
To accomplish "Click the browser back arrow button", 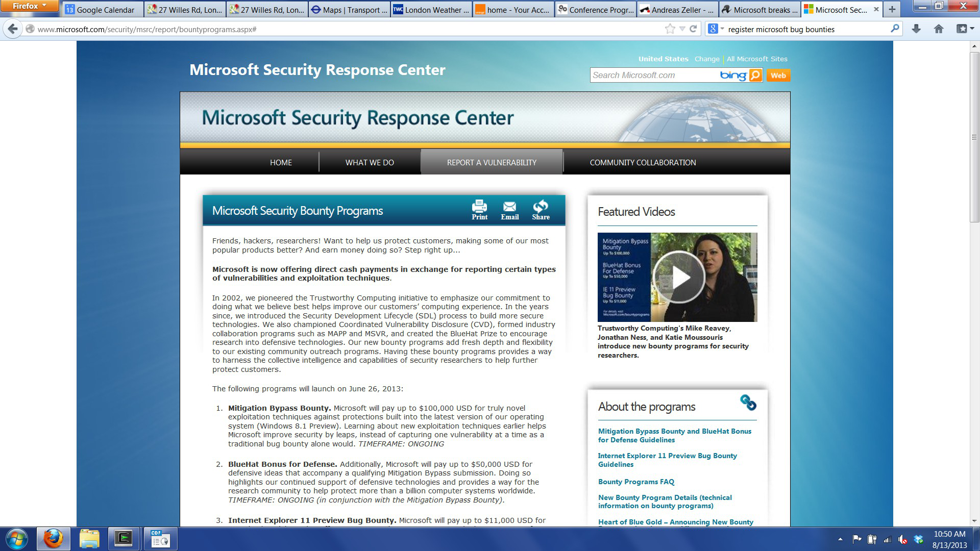I will tap(13, 29).
